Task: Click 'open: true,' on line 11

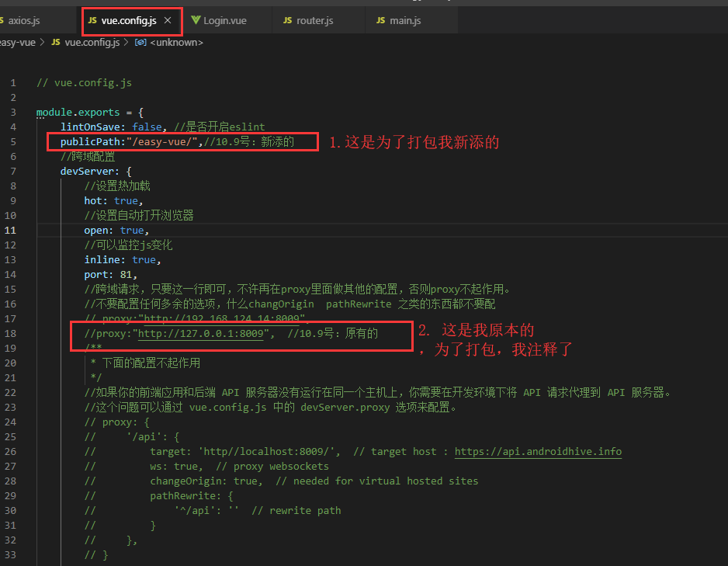Action: [116, 231]
